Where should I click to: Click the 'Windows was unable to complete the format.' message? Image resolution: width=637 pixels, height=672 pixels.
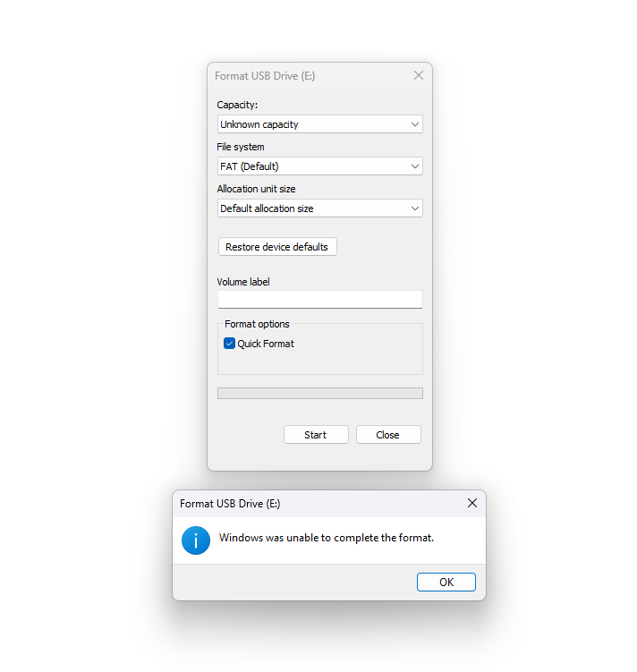point(327,538)
